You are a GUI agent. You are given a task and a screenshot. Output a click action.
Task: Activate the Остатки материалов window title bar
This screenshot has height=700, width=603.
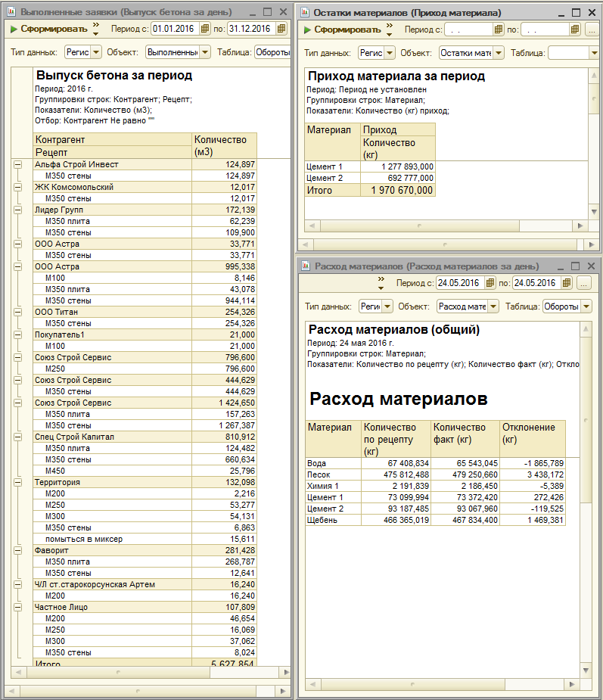point(407,13)
